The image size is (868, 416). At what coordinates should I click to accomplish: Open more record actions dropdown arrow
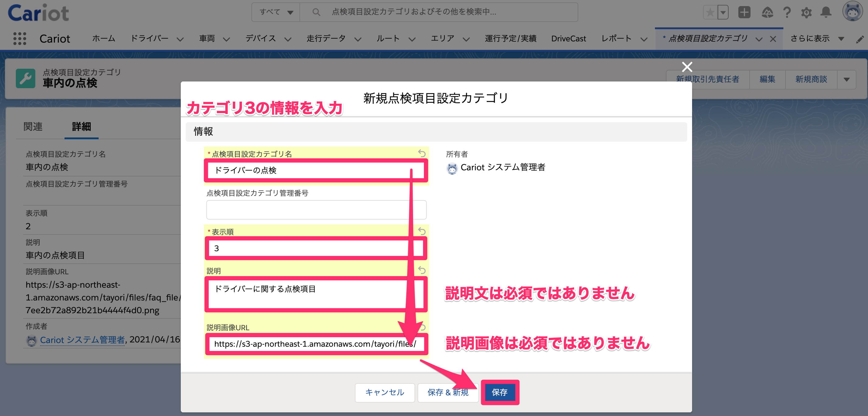(846, 79)
